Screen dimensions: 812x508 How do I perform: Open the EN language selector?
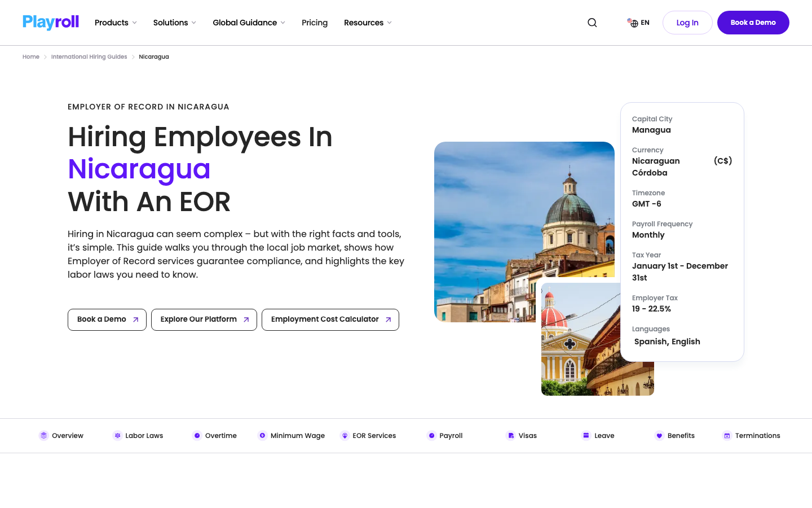[638, 23]
